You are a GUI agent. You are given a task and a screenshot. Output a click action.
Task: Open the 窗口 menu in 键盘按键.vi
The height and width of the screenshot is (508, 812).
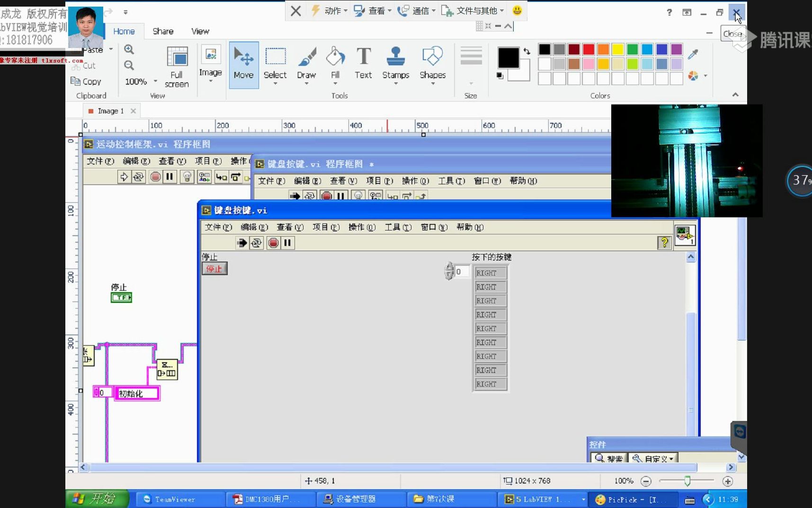[x=433, y=227]
